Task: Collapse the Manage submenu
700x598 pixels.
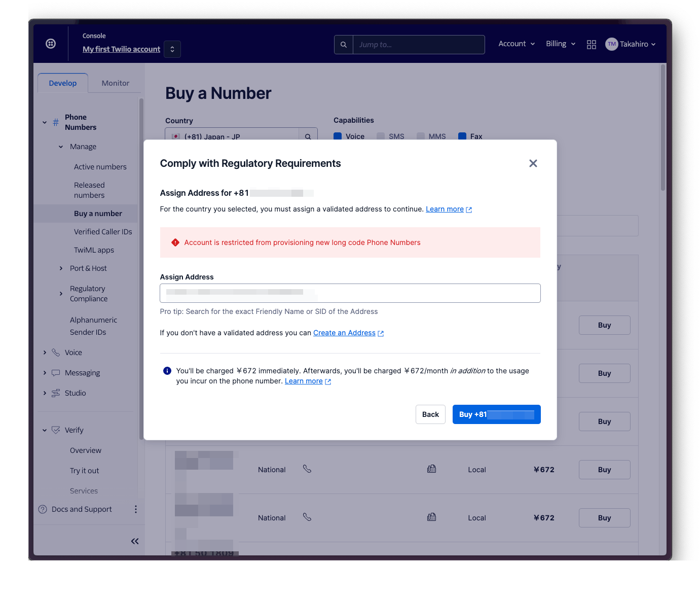Action: tap(61, 147)
